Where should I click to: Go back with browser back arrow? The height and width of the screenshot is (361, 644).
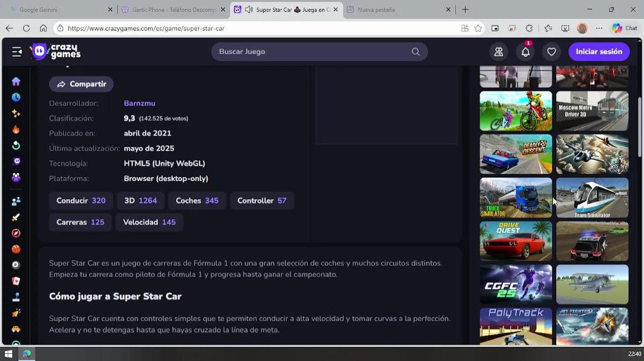[10, 29]
